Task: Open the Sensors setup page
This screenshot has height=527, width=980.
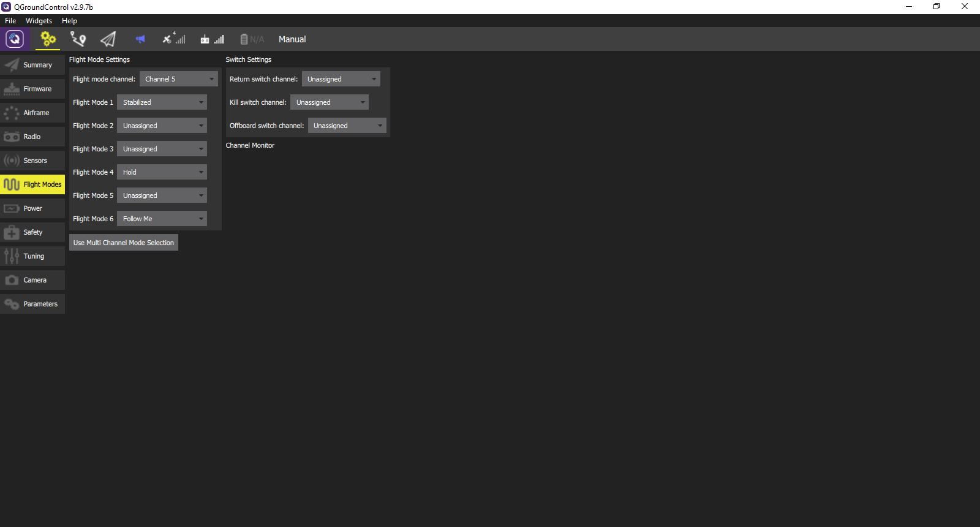Action: pos(32,161)
